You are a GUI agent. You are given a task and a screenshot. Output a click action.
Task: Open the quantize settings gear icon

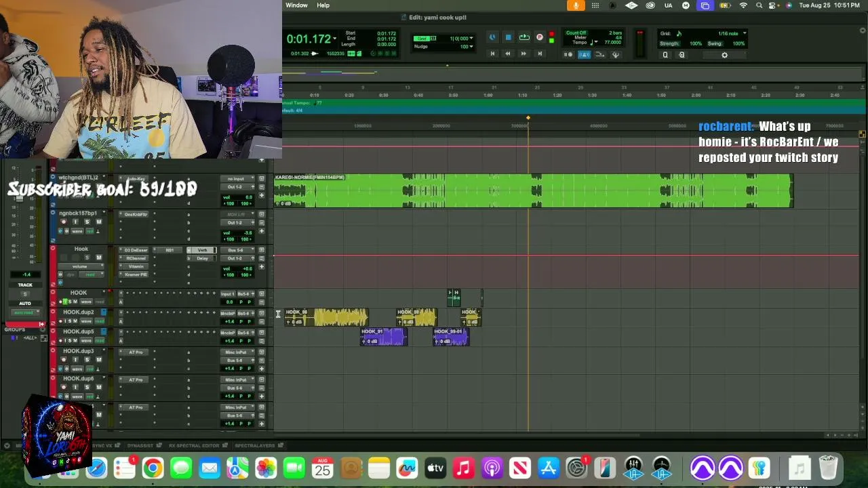point(724,55)
